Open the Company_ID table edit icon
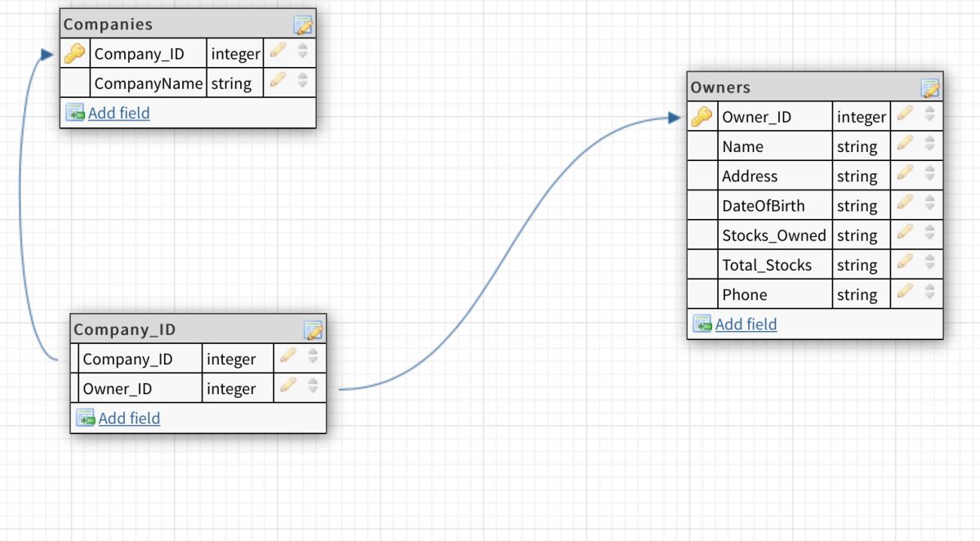980x541 pixels. pyautogui.click(x=314, y=331)
